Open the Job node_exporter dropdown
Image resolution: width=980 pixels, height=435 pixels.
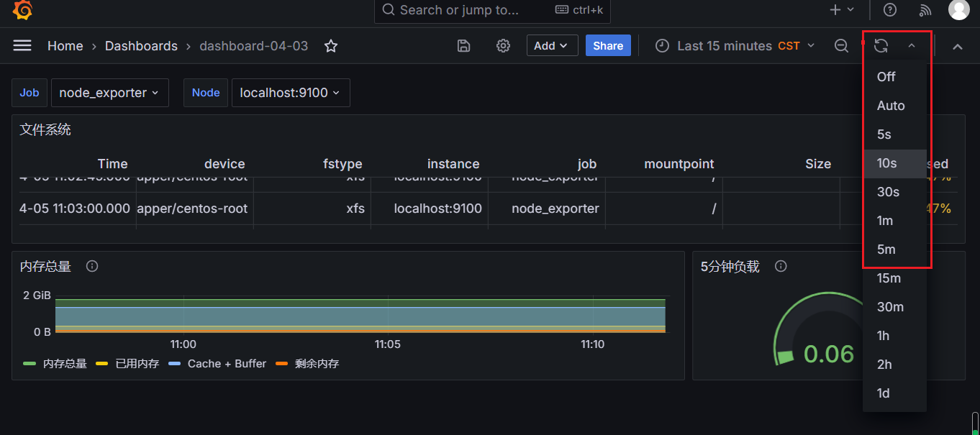109,93
